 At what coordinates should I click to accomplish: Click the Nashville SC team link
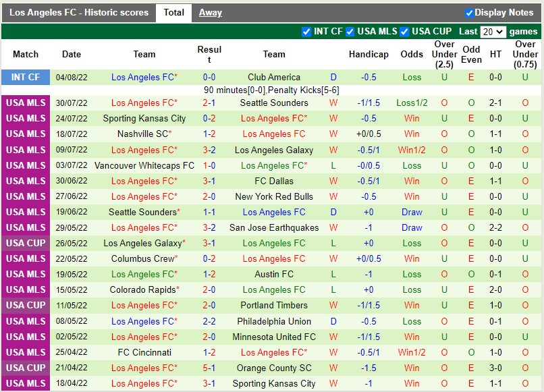(x=141, y=134)
